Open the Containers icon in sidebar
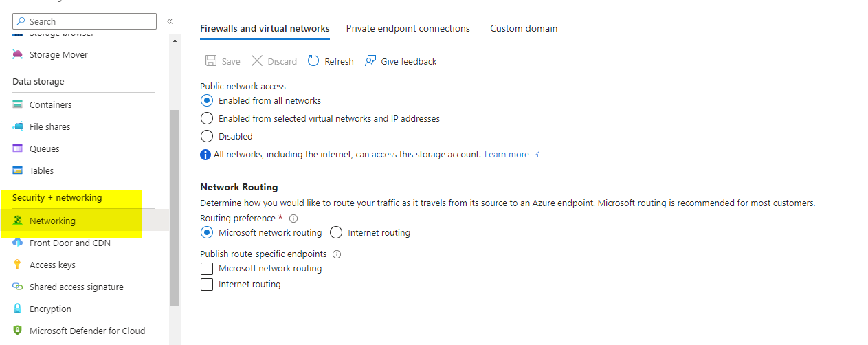The image size is (868, 345). click(x=18, y=104)
